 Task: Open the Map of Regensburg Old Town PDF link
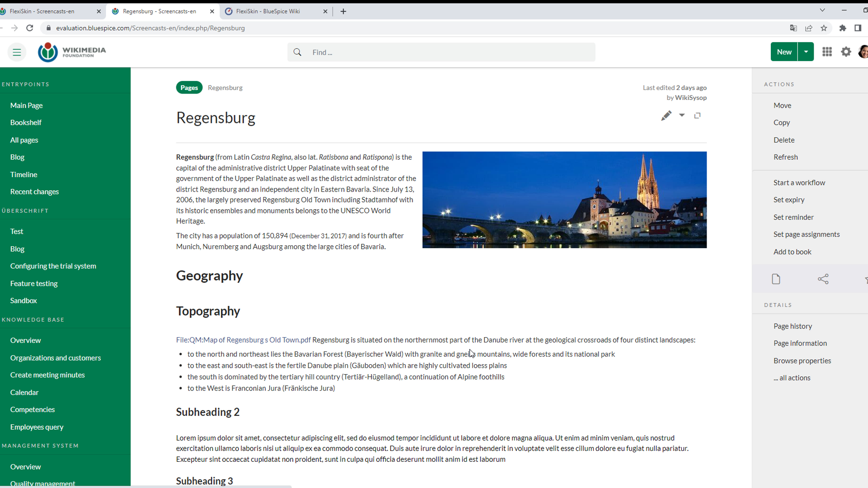coord(243,340)
